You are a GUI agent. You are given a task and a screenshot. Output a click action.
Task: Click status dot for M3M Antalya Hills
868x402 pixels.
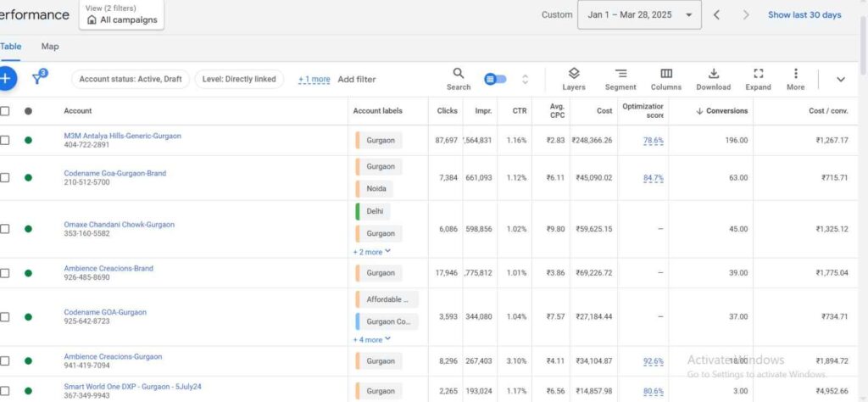point(28,140)
